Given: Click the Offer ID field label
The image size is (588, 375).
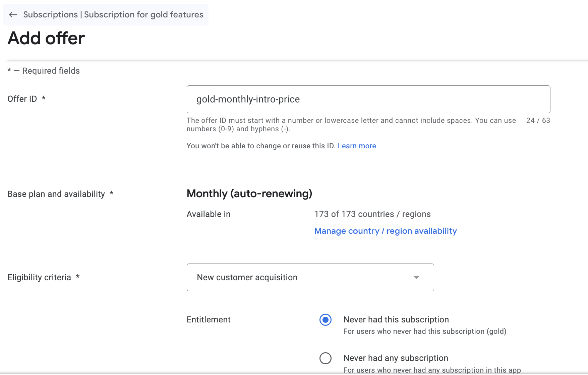Looking at the screenshot, I should coord(22,99).
